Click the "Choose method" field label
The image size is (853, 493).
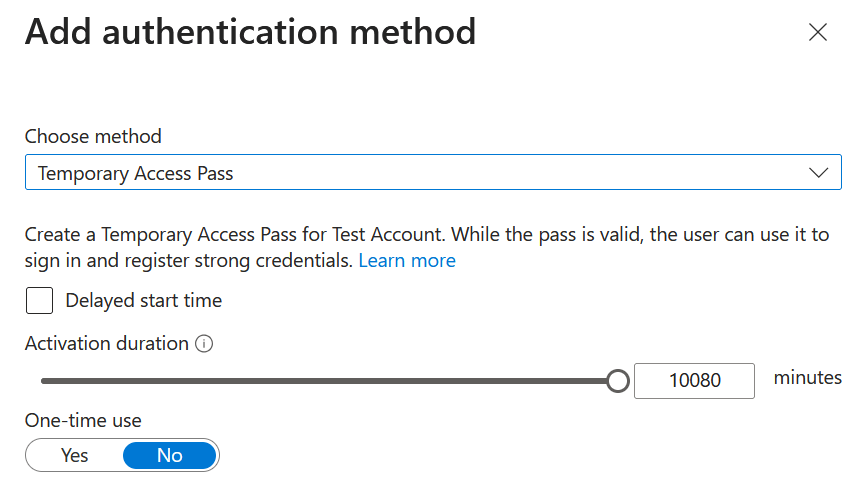(93, 137)
